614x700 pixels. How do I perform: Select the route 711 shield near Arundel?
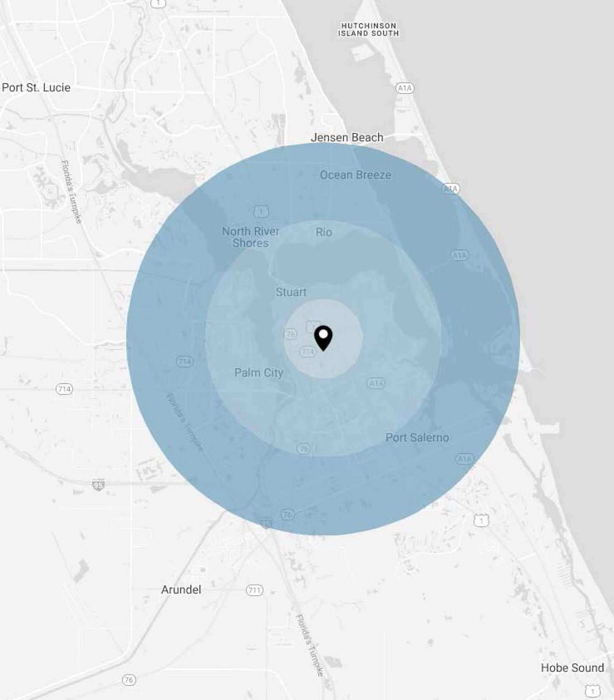click(254, 590)
